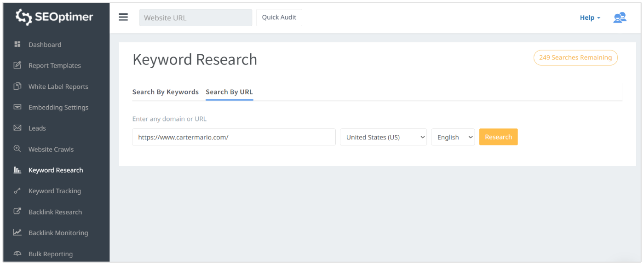Open White Label Reports via its icon

point(17,86)
